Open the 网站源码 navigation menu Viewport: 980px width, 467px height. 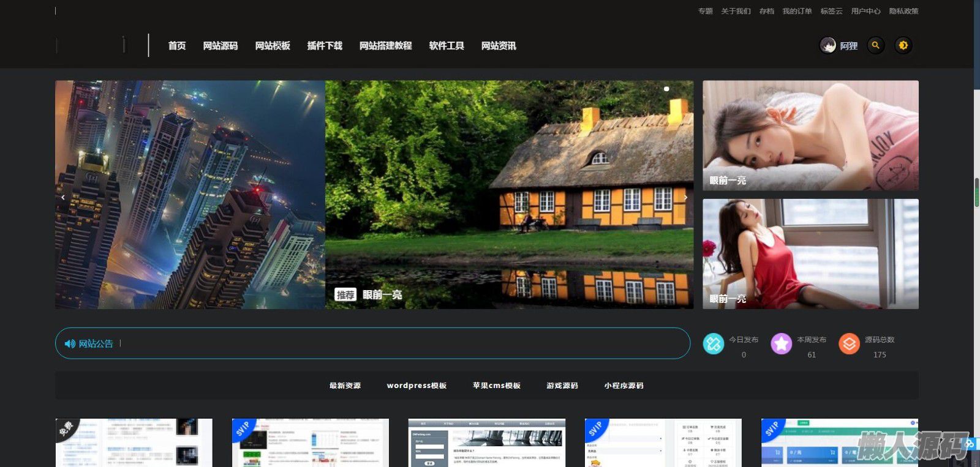(220, 46)
